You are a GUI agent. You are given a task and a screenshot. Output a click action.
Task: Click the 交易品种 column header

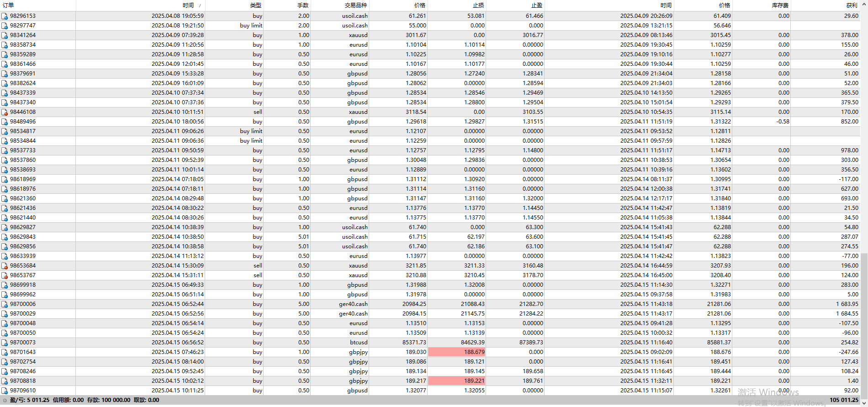pos(355,5)
